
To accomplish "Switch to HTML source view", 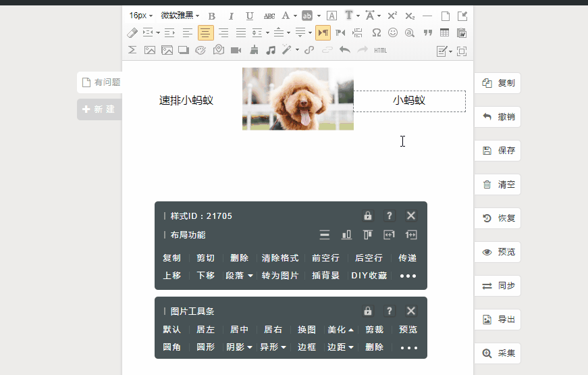I will 380,50.
